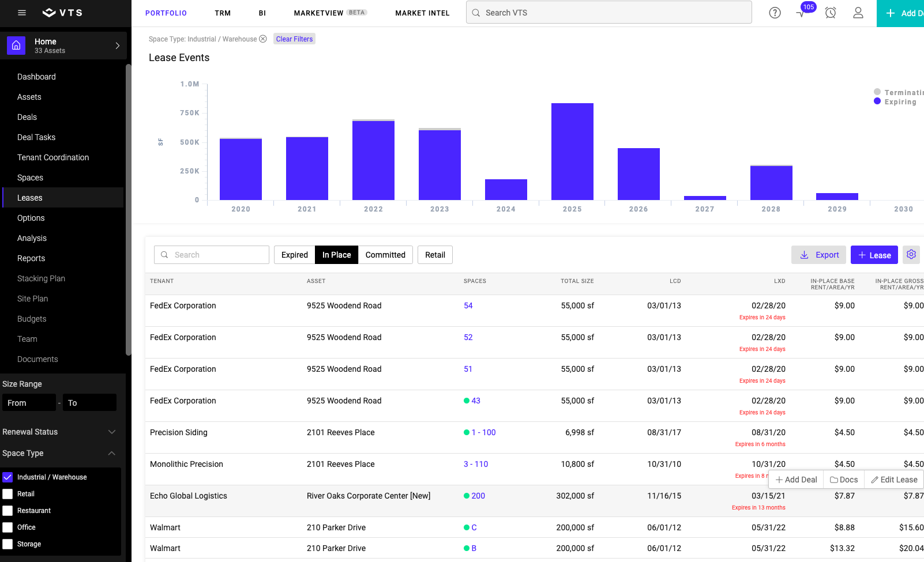
Task: Click the 2022 bar in chart
Action: pos(373,161)
